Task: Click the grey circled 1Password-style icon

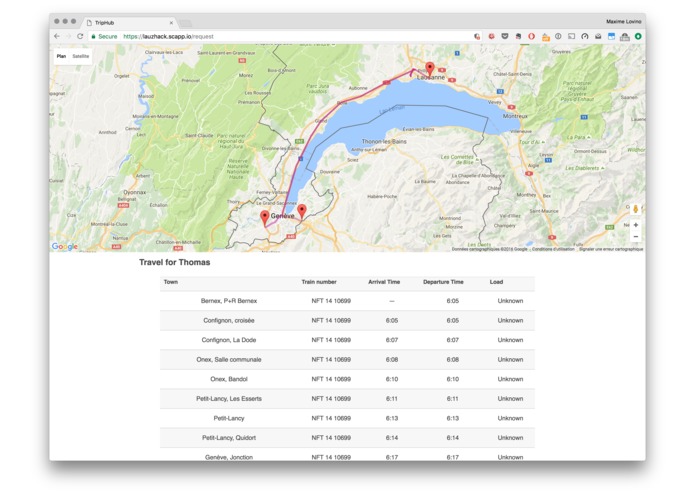Action: click(x=558, y=36)
